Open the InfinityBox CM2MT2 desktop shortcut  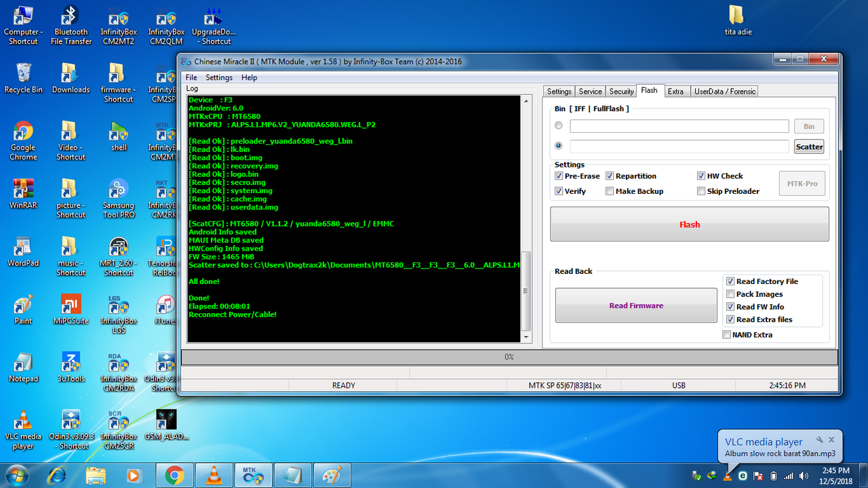[119, 26]
